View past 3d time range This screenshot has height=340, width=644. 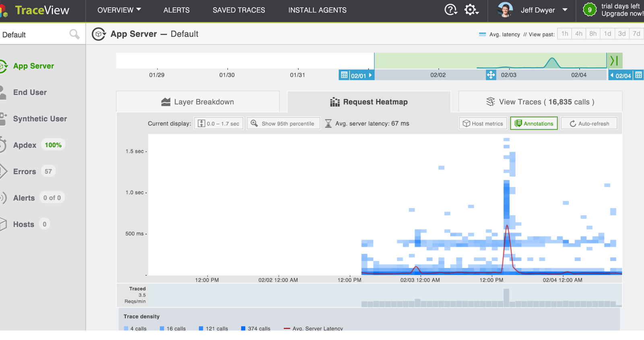[622, 34]
